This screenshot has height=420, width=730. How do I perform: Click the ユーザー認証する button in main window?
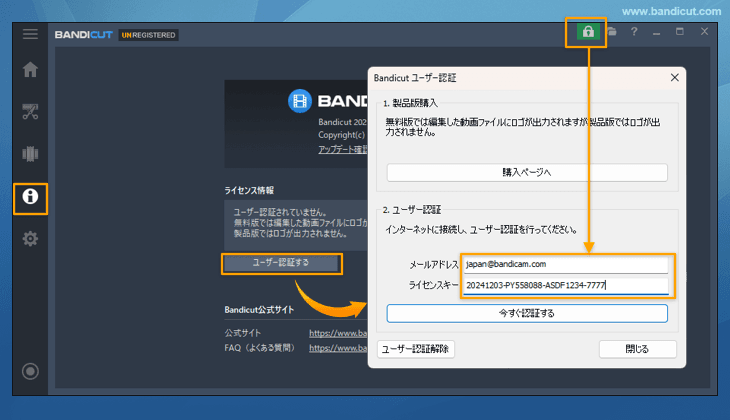pyautogui.click(x=281, y=263)
